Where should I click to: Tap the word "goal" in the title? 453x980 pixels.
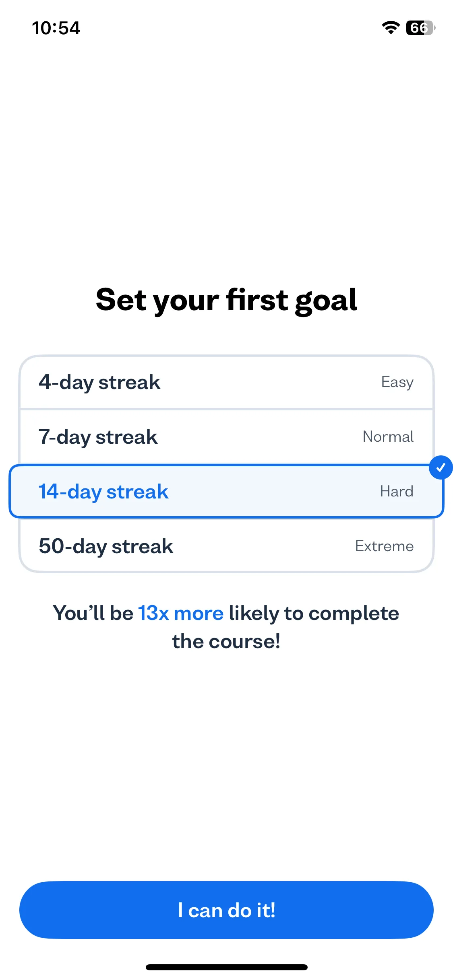(x=326, y=302)
